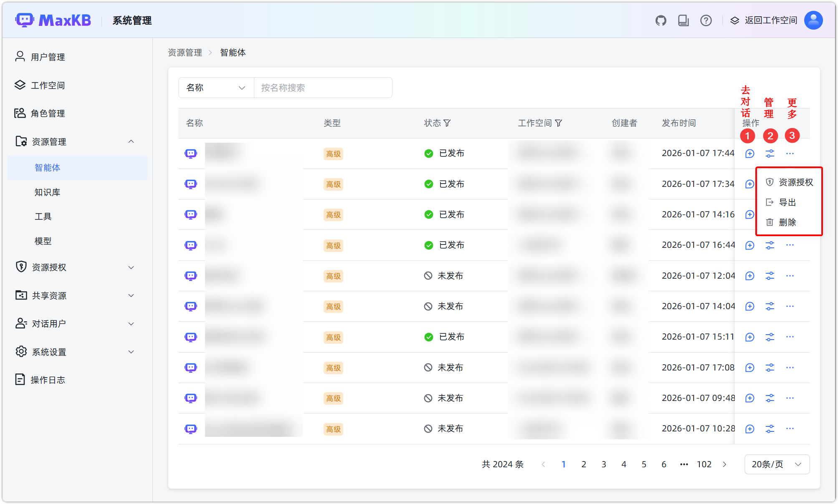Viewport: 838px width, 504px height.
Task: Collapse the 资源管理 sidebar section
Action: [x=131, y=141]
